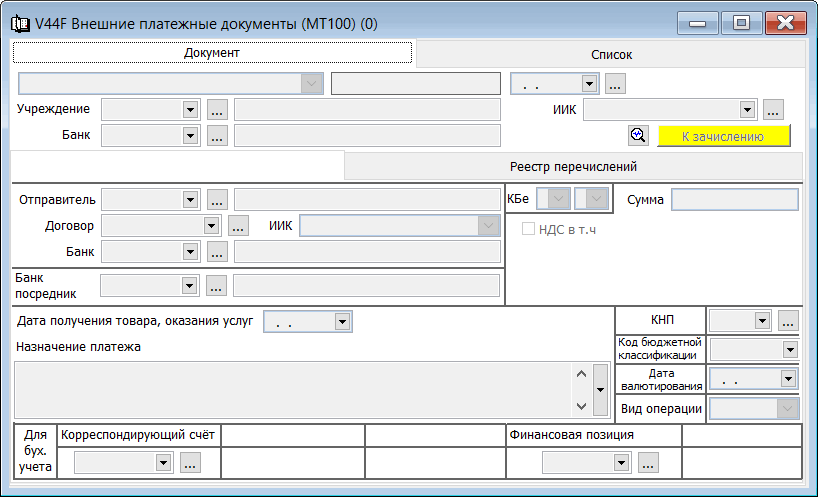Open Договор lookup ellipsis button

pos(238,226)
